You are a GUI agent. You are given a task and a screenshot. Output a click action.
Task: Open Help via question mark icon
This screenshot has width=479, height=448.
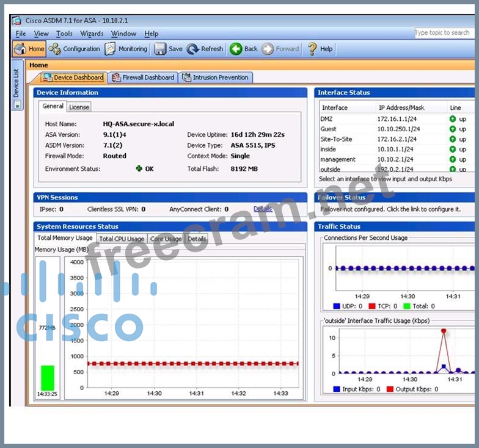(312, 49)
